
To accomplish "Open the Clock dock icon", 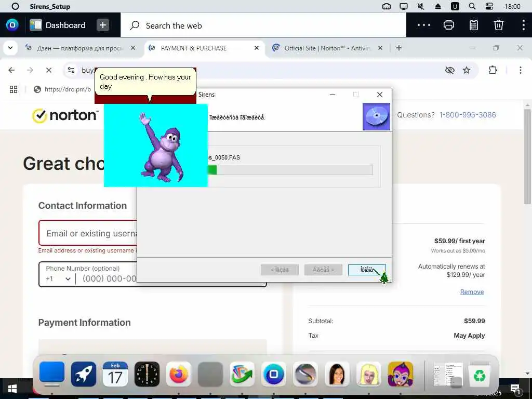I will click(147, 374).
